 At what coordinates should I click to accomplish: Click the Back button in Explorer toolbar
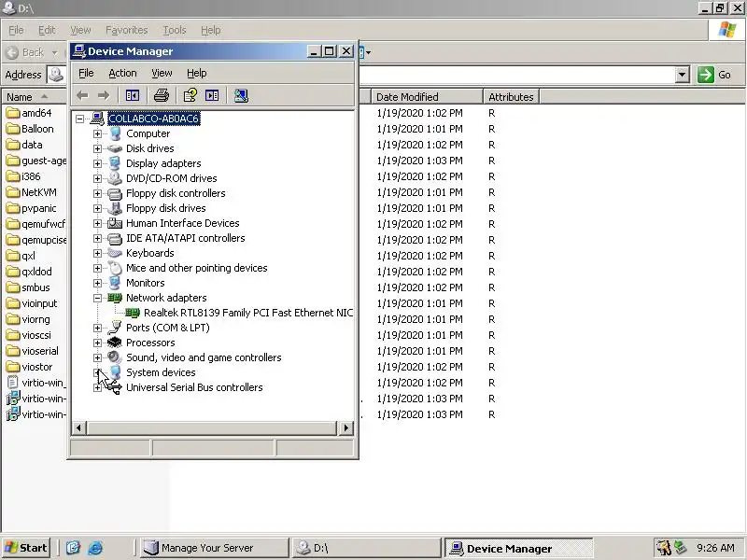coord(27,52)
